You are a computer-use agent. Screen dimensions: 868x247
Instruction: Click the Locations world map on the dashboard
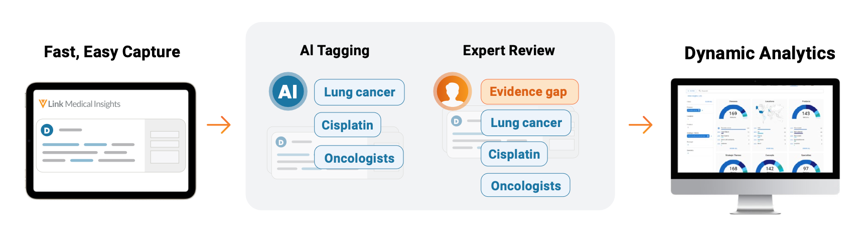[770, 112]
